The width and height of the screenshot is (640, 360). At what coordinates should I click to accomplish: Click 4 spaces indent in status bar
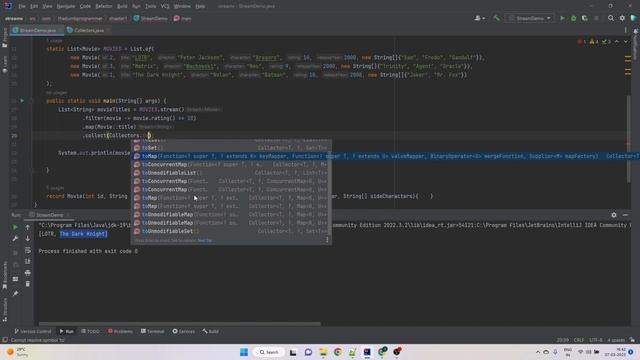[x=616, y=340]
